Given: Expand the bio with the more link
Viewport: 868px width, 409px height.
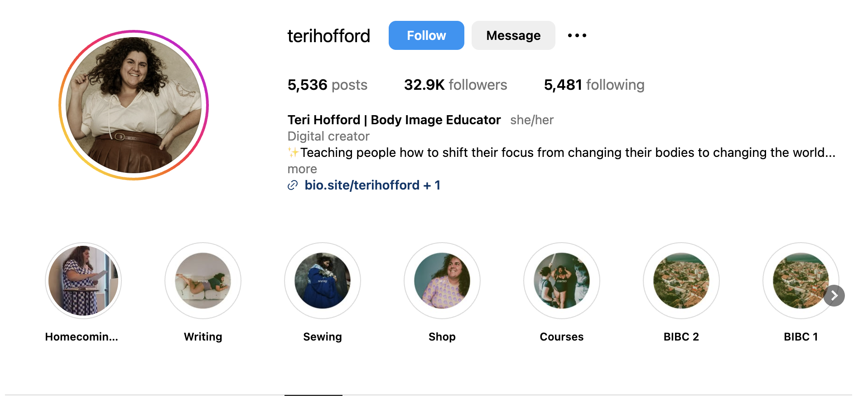Looking at the screenshot, I should pyautogui.click(x=302, y=169).
